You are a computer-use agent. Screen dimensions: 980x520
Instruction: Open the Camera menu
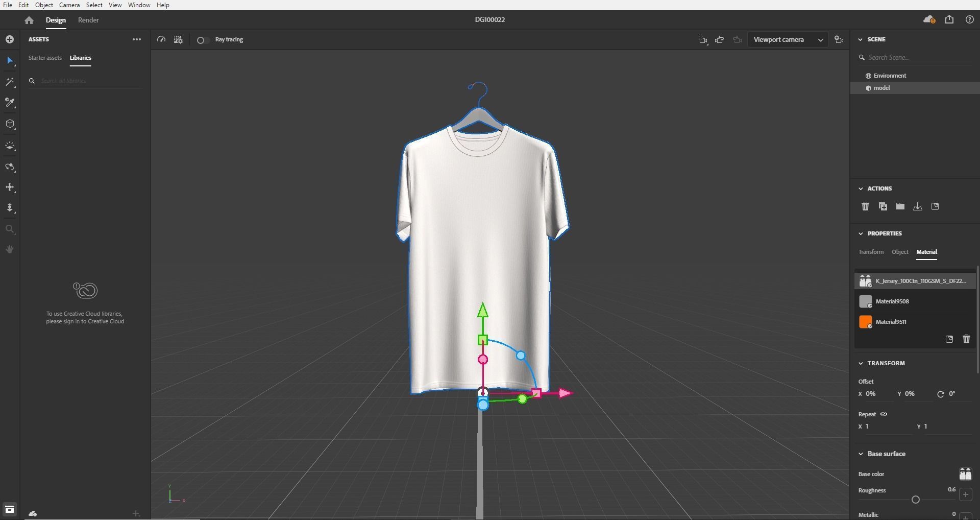tap(69, 5)
